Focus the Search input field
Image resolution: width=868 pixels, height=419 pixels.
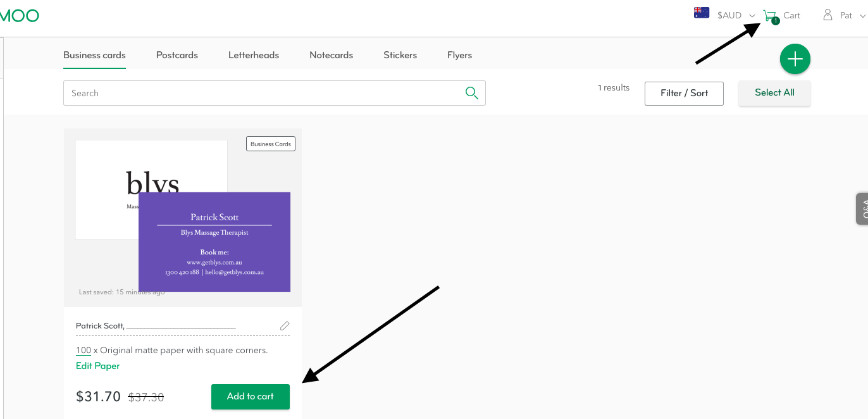(x=264, y=93)
